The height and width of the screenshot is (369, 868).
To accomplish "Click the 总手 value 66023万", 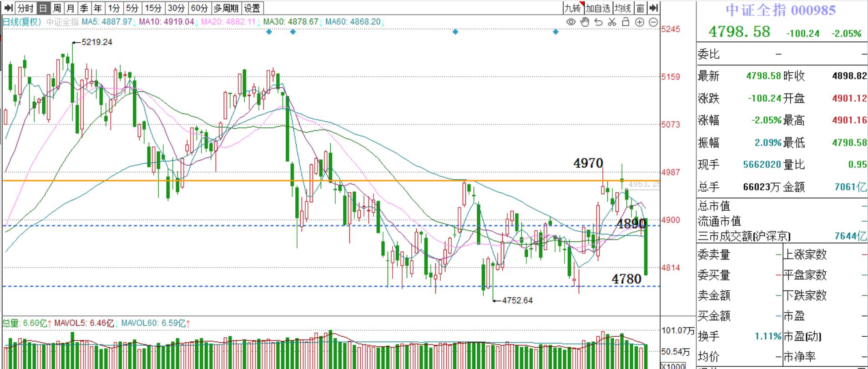I will [x=762, y=187].
